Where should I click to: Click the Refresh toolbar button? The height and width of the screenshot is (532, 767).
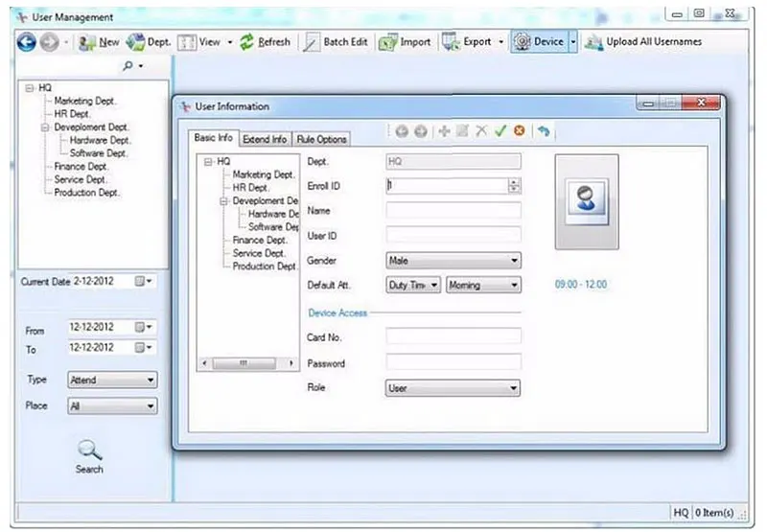coord(265,42)
